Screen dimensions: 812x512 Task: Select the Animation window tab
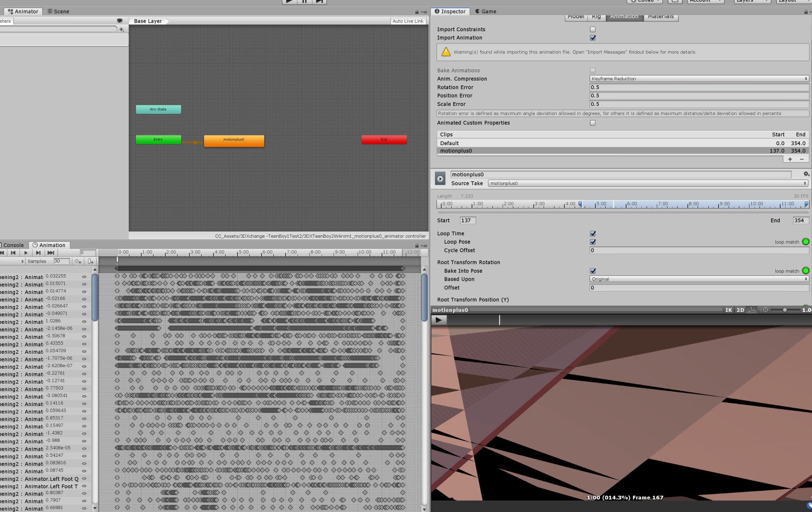tap(49, 245)
